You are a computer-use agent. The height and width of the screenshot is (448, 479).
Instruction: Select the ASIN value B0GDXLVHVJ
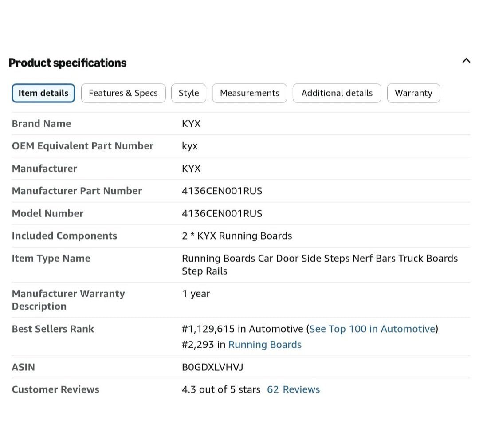[212, 367]
